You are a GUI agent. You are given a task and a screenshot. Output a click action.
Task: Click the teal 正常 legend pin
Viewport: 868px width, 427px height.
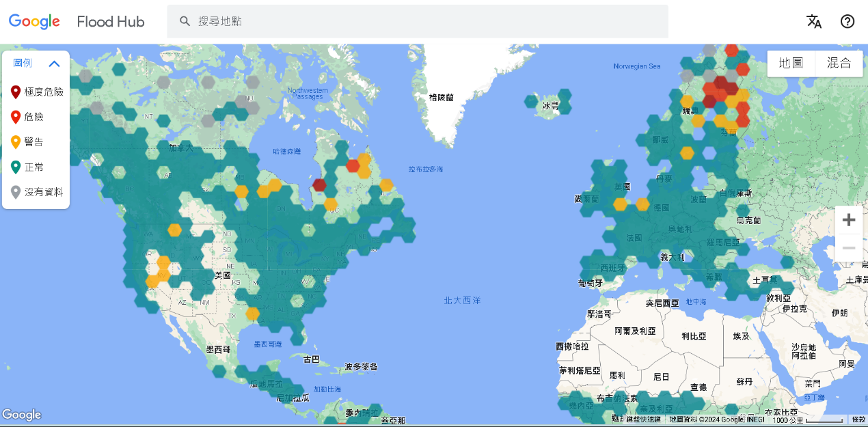[16, 167]
